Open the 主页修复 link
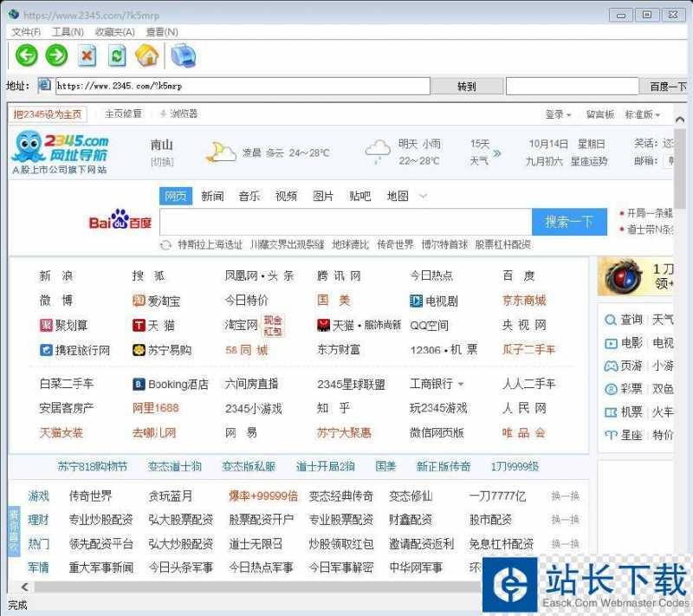Image resolution: width=693 pixels, height=616 pixels. [x=123, y=114]
